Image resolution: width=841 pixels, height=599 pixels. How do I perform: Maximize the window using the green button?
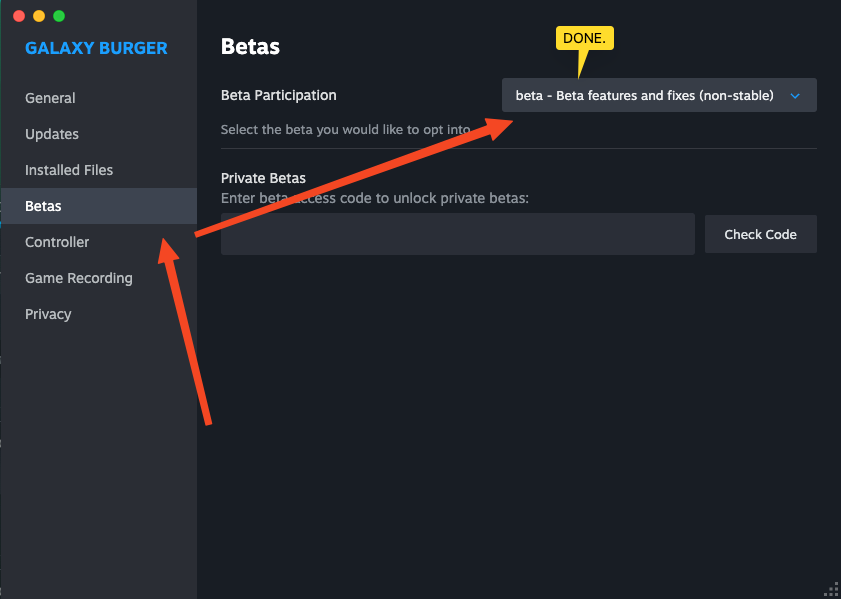point(59,16)
